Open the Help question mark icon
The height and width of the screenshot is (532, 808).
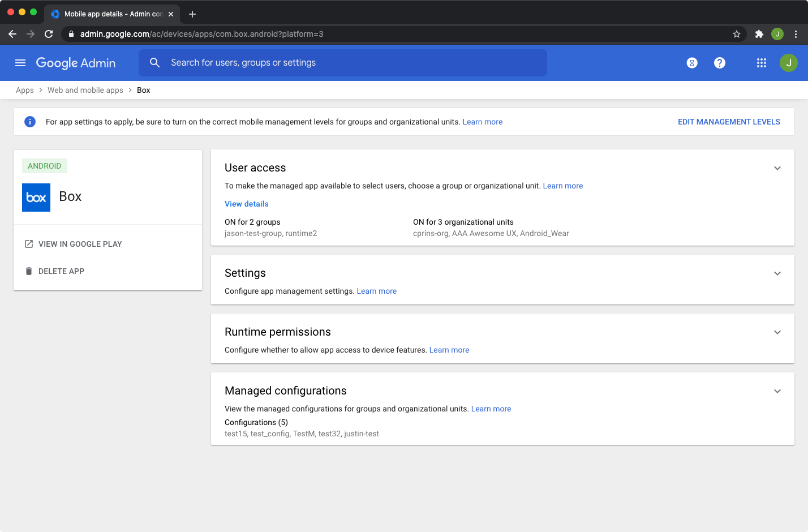click(x=720, y=63)
